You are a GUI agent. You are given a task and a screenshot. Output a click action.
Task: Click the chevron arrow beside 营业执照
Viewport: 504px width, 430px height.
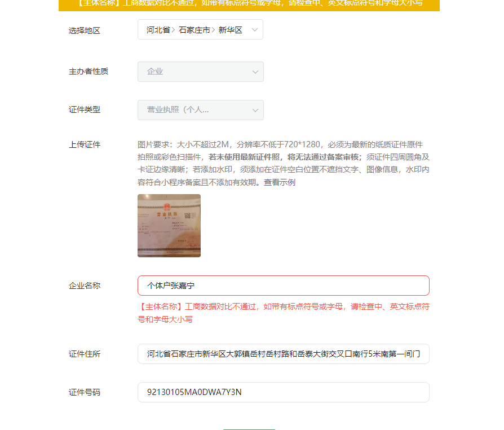point(255,111)
